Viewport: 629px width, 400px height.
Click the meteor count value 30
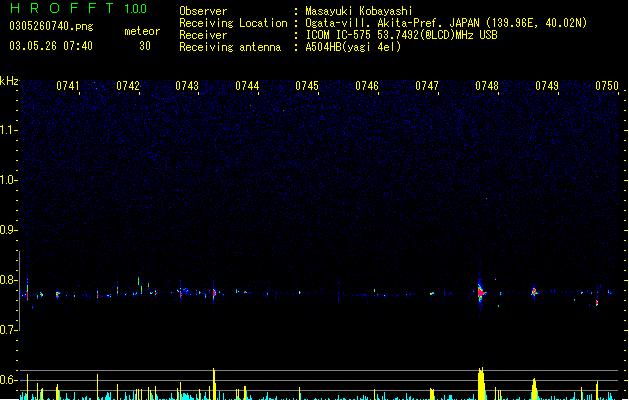[145, 46]
